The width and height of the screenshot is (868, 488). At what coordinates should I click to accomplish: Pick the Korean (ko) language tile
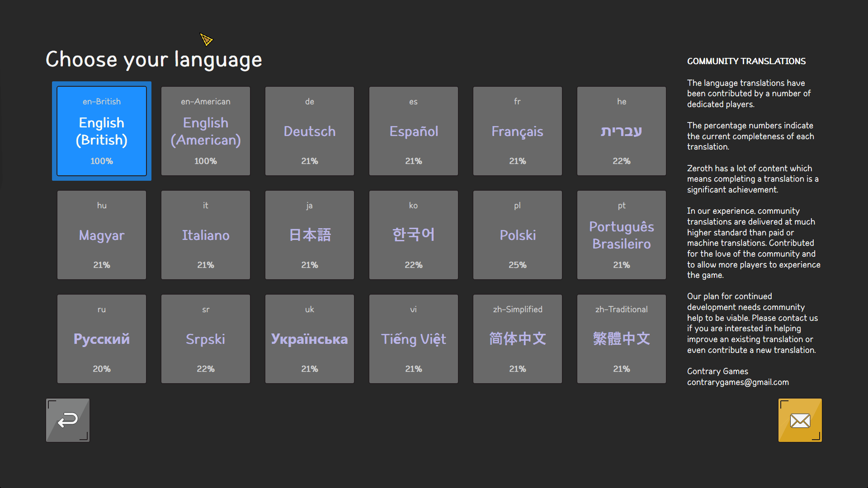(x=414, y=235)
